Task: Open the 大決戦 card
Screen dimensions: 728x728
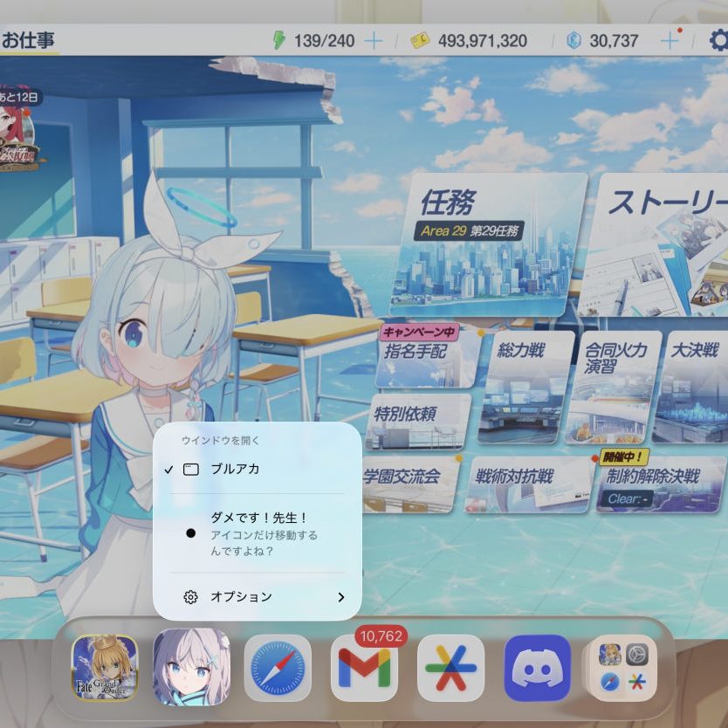Action: (690, 388)
